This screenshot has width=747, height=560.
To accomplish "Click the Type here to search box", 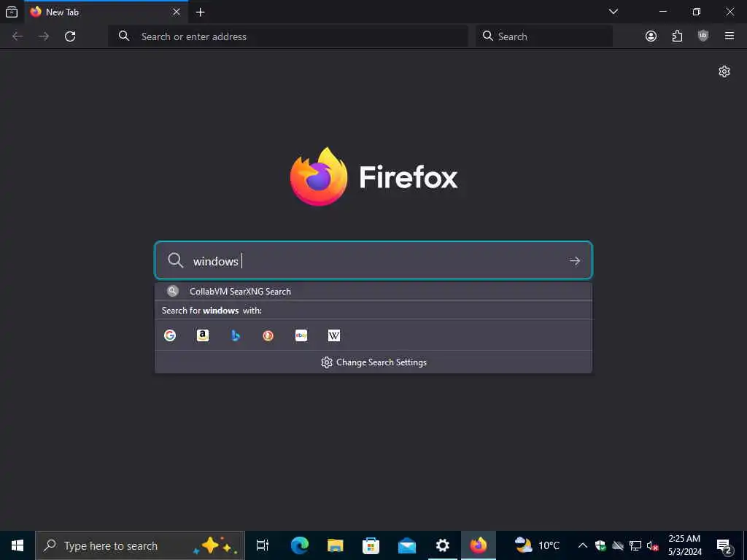I will point(140,545).
